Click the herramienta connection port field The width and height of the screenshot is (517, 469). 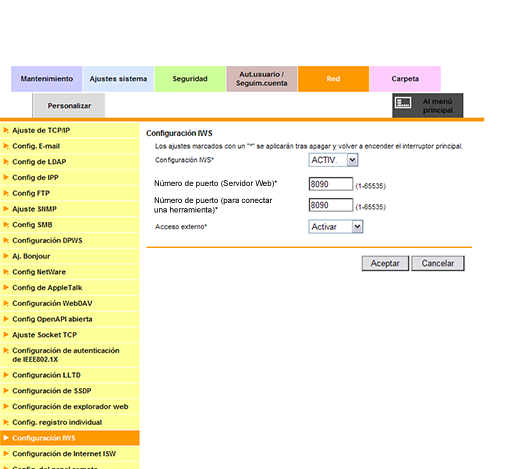pos(331,205)
